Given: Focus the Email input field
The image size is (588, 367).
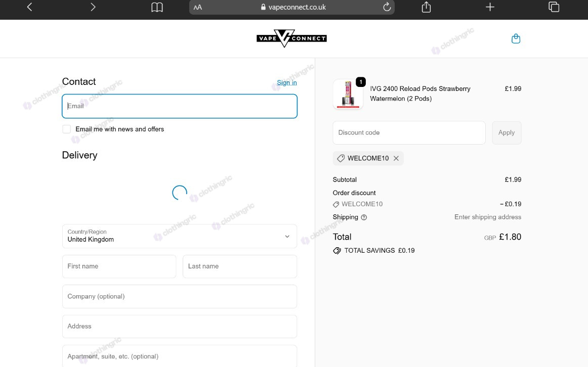Looking at the screenshot, I should click(x=180, y=106).
